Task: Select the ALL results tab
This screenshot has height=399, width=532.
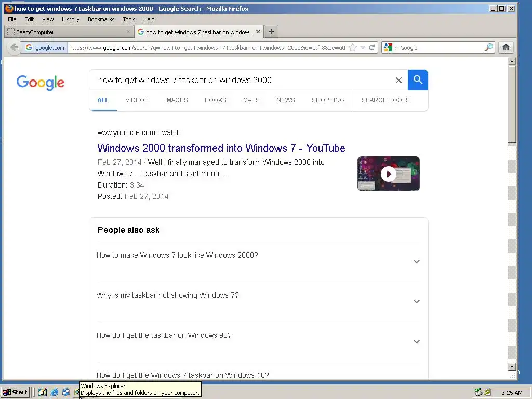Action: tap(103, 100)
